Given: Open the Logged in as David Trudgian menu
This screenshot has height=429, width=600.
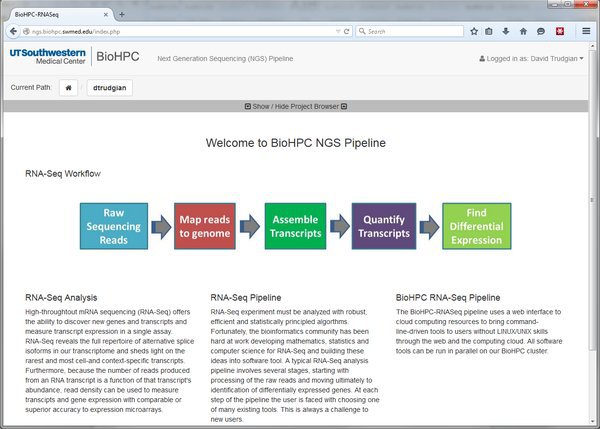Looking at the screenshot, I should [531, 59].
